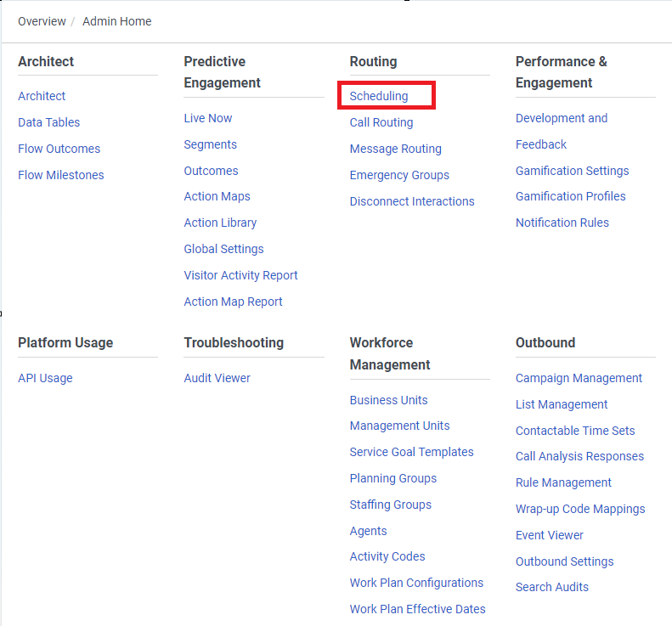Open Emergency Groups

(399, 175)
